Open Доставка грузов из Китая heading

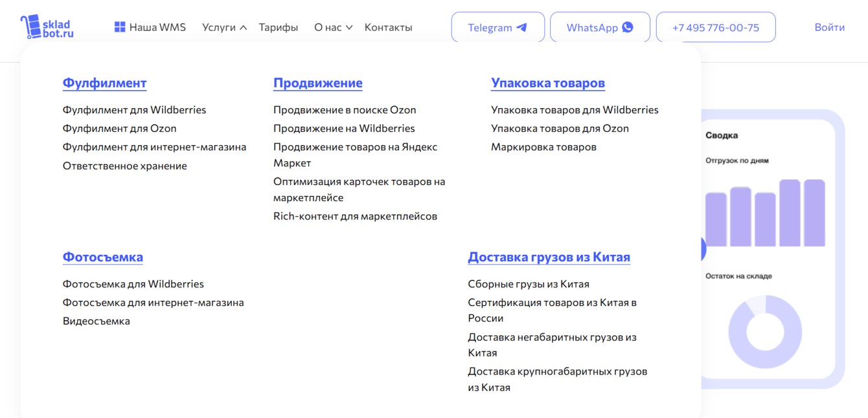point(549,257)
